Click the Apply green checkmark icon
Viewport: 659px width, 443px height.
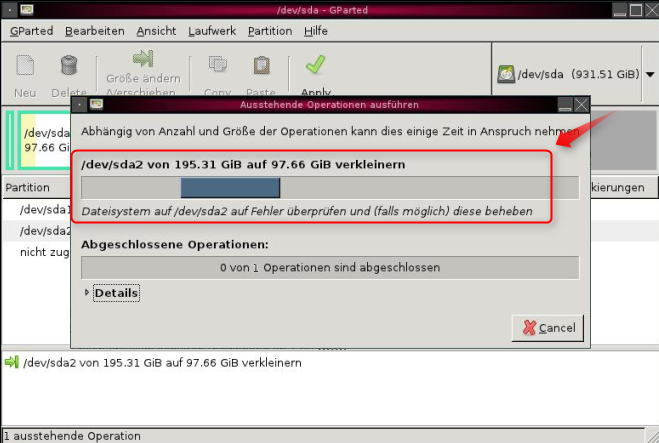pos(316,64)
